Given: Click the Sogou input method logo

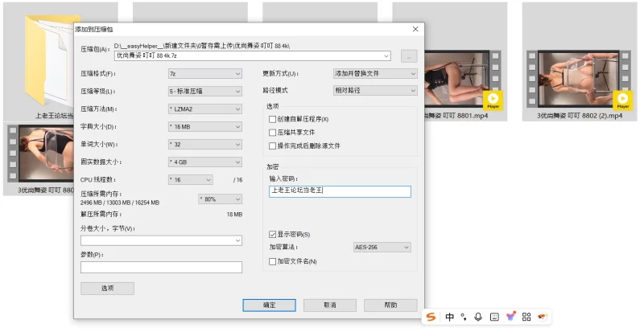Looking at the screenshot, I should (x=431, y=317).
